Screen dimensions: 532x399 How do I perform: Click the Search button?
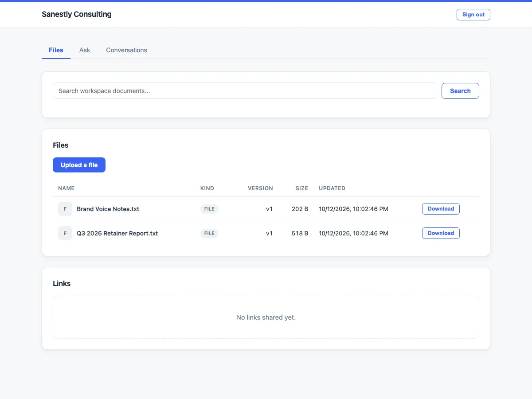tap(460, 91)
